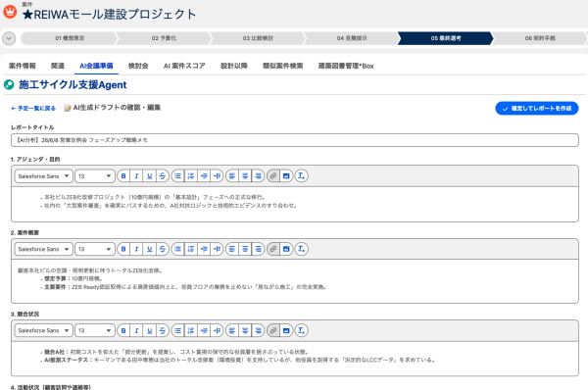588x390 pixels.
Task: Clear formatting in the アジェンダ・目的 editor
Action: (x=301, y=175)
